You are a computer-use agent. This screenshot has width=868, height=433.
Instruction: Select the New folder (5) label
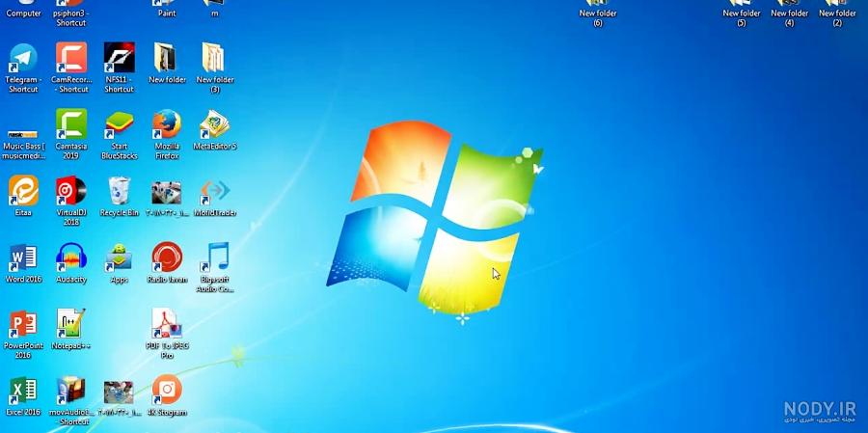pos(742,18)
